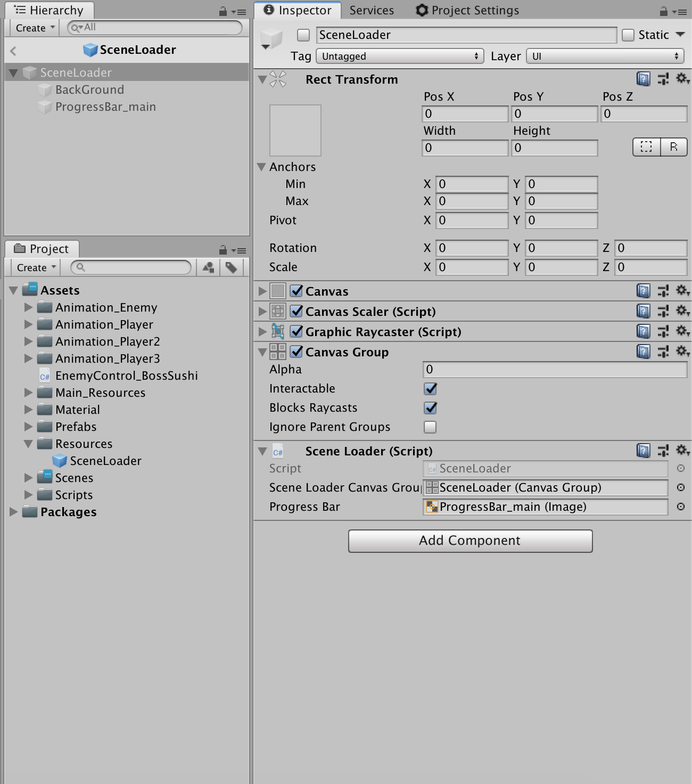The width and height of the screenshot is (692, 784).
Task: Open Rect Transform gear settings menu
Action: pyautogui.click(x=683, y=79)
